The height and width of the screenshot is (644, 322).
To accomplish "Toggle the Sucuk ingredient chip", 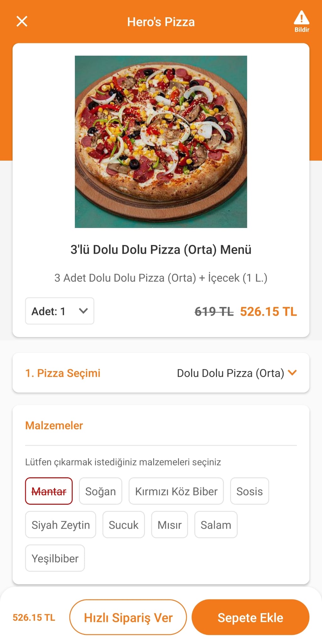I will [124, 525].
